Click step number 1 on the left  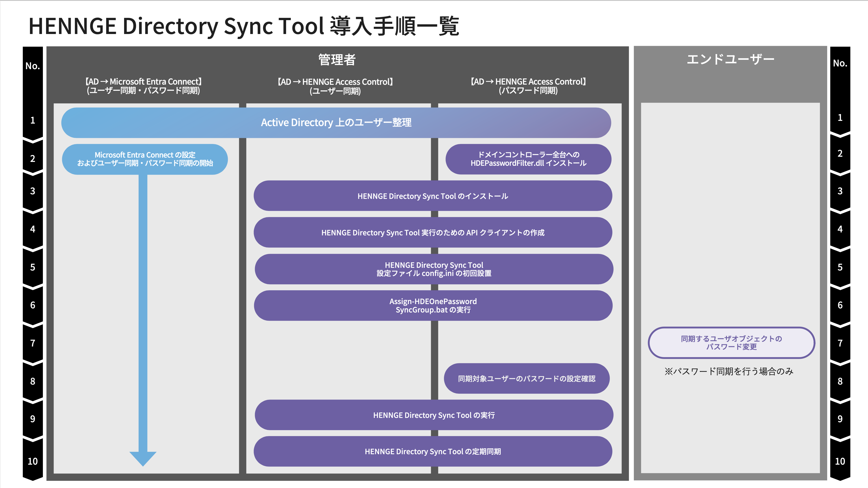(33, 120)
